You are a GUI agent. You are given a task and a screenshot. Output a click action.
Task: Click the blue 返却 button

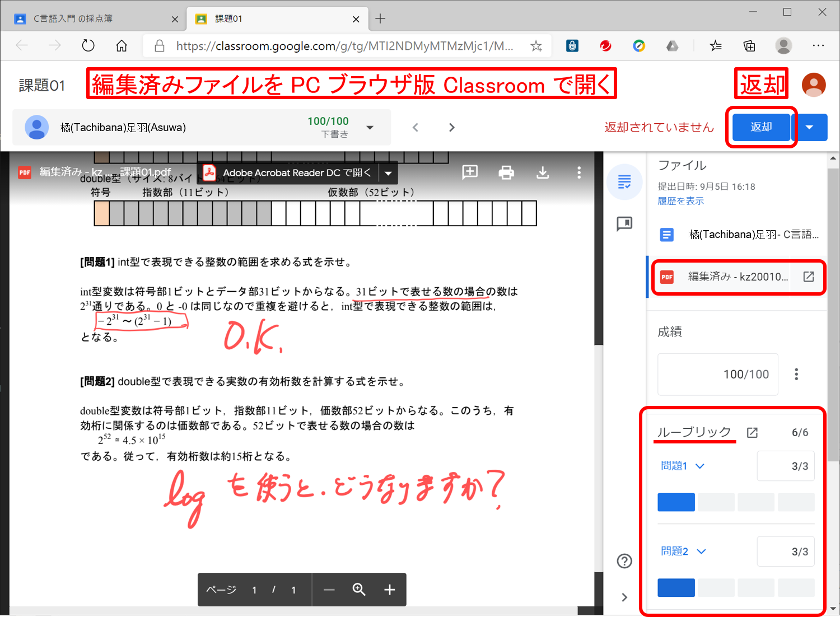click(x=761, y=127)
